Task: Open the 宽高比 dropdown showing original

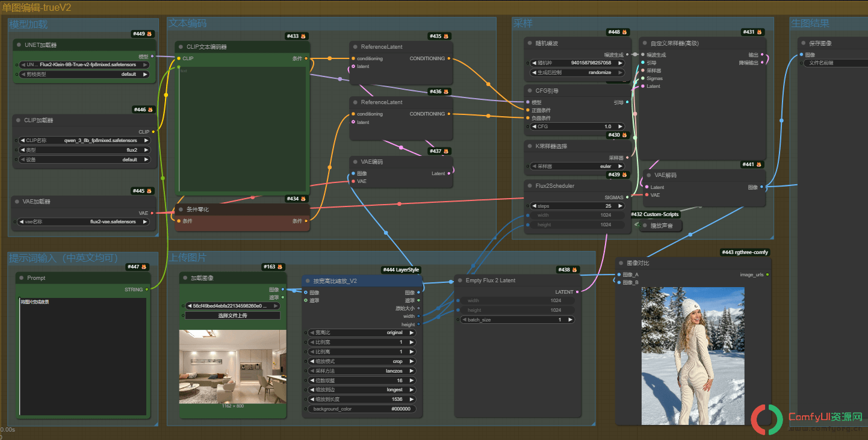Action: click(x=361, y=332)
